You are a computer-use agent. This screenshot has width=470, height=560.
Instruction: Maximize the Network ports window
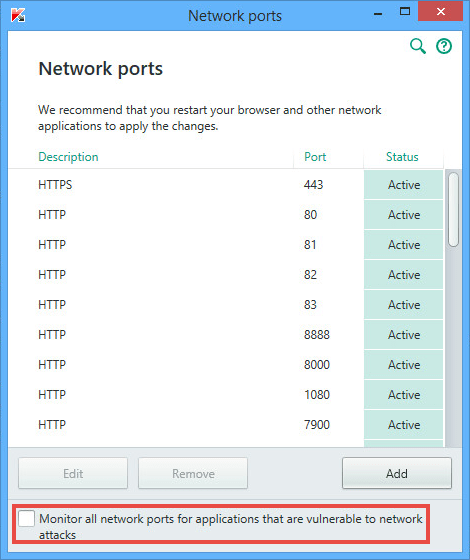[x=405, y=12]
